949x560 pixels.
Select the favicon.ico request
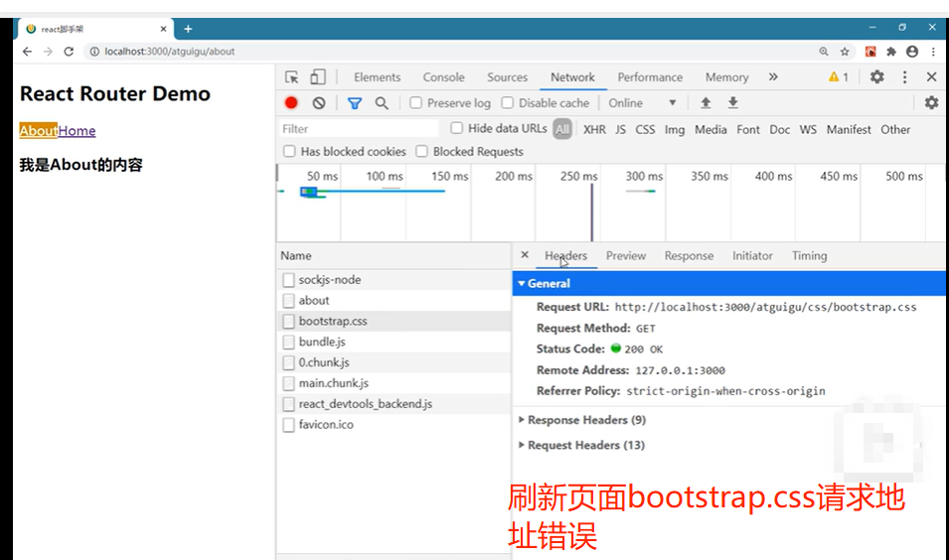(x=394, y=425)
